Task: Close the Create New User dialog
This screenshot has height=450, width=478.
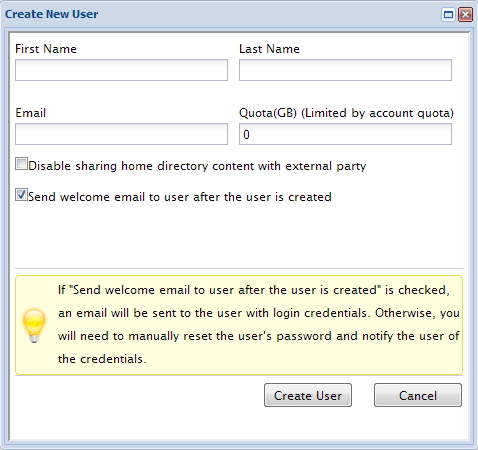Action: (465, 15)
